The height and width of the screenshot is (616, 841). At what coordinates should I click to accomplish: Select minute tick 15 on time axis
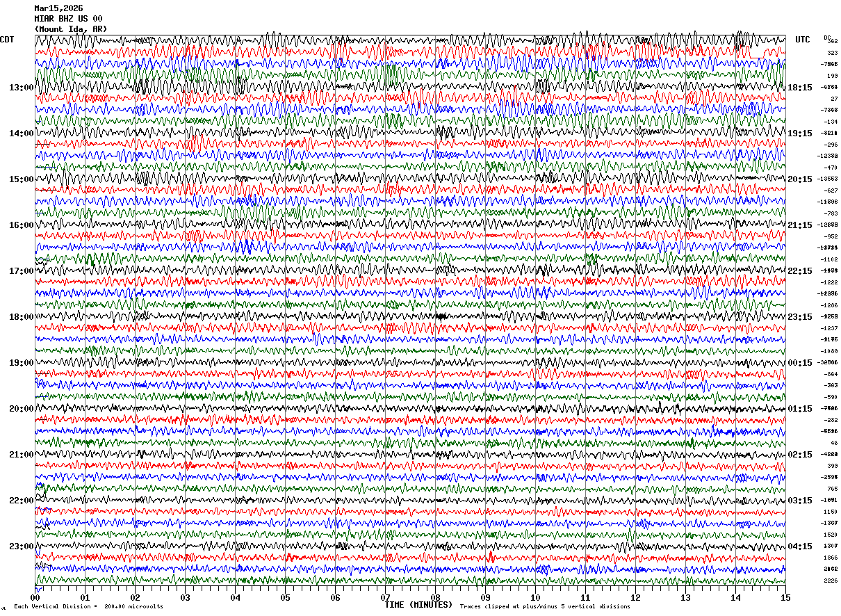click(785, 597)
